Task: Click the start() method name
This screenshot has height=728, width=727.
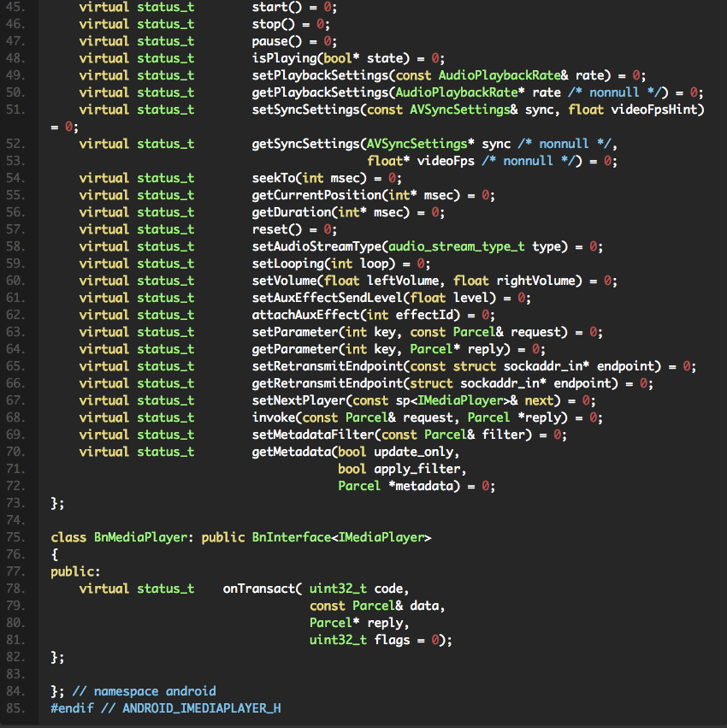Action: (276, 7)
